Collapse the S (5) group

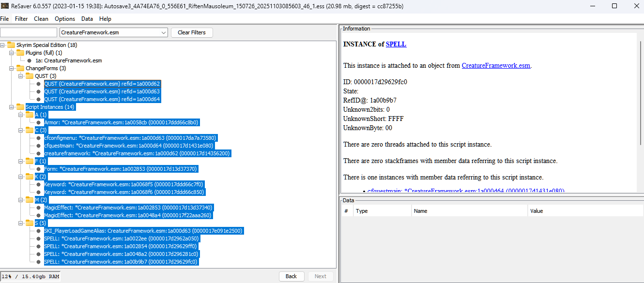(21, 223)
